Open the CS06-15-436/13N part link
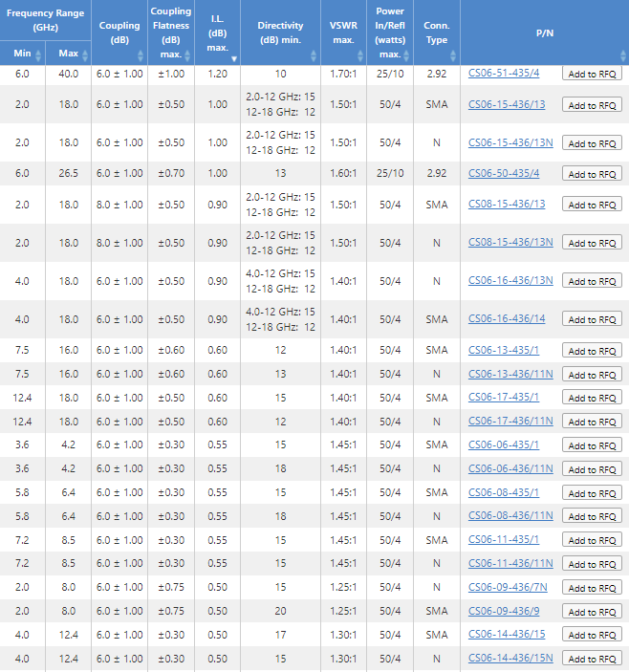The height and width of the screenshot is (672, 629). (x=510, y=142)
